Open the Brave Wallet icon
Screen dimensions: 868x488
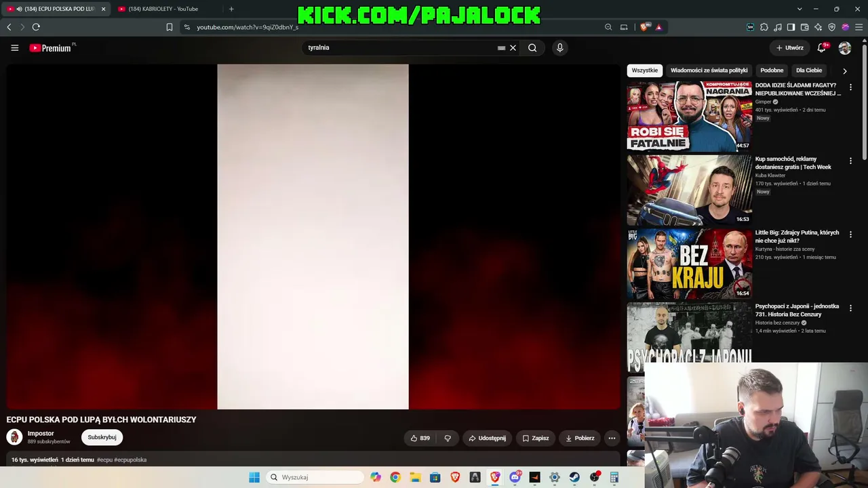[x=804, y=27]
